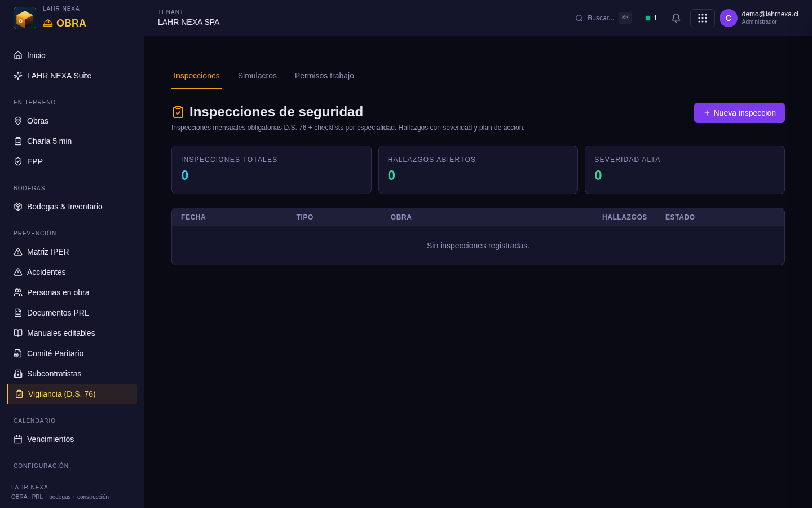
Task: Click the people icon beside Personas en obra
Action: 18,292
